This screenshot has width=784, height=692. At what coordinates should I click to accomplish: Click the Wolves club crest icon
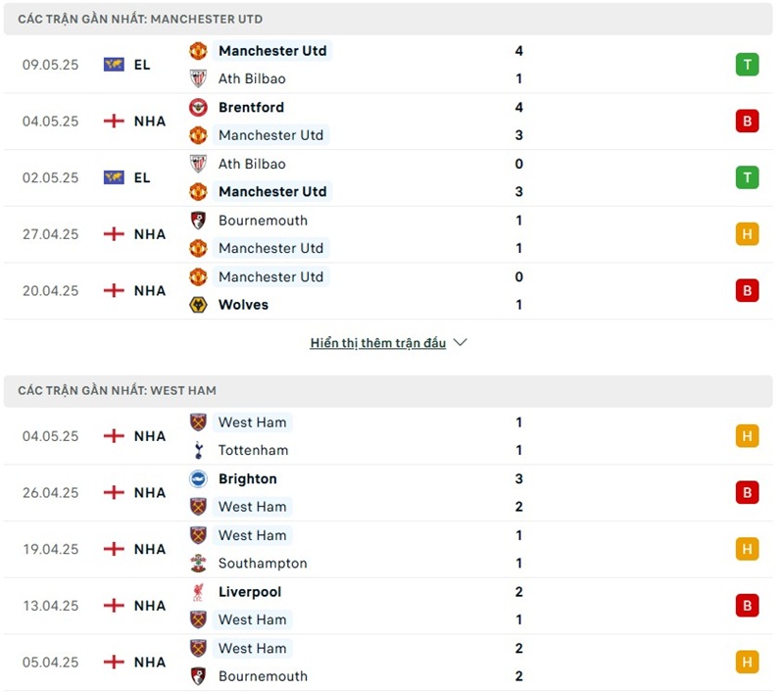click(198, 305)
